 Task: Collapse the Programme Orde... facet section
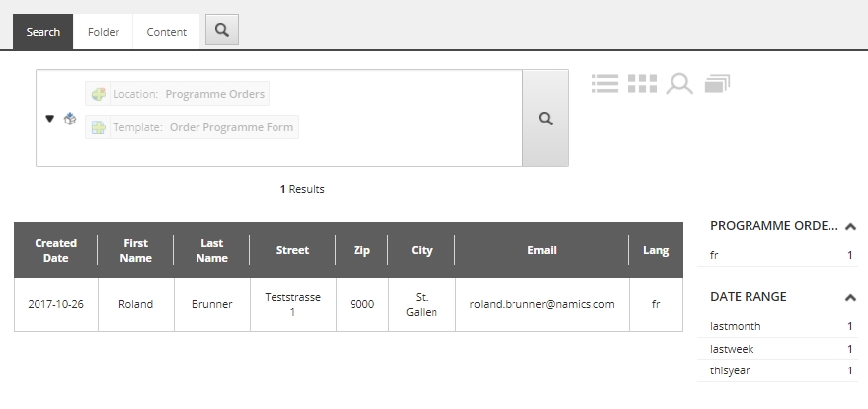point(851,226)
